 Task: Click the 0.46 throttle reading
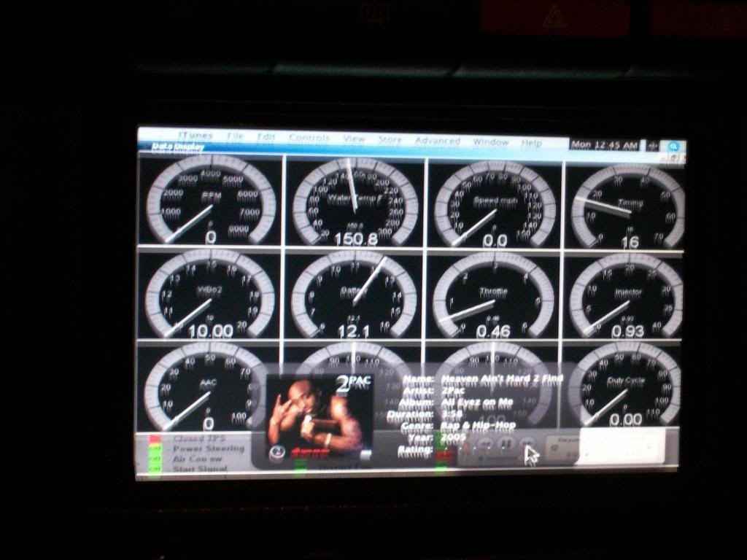point(493,331)
